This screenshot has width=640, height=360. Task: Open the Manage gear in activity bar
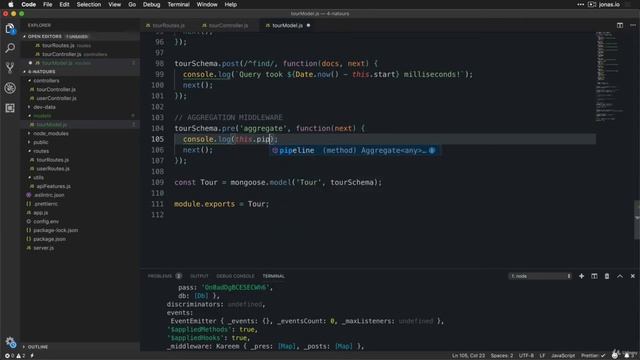[10, 342]
